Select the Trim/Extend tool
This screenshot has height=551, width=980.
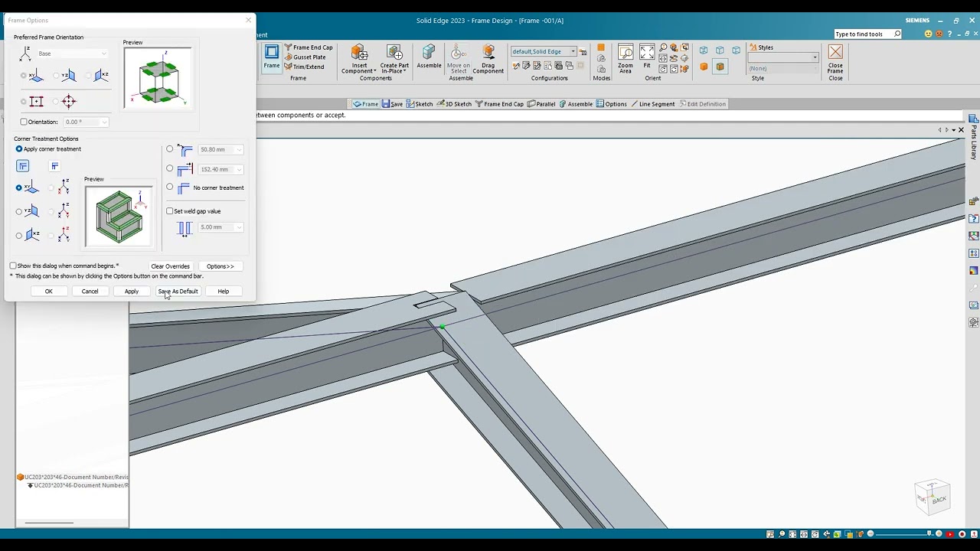pos(304,67)
